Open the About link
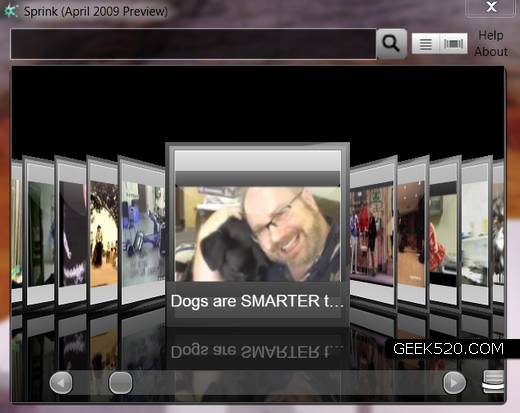Viewport: 520px width, 413px height. tap(491, 52)
